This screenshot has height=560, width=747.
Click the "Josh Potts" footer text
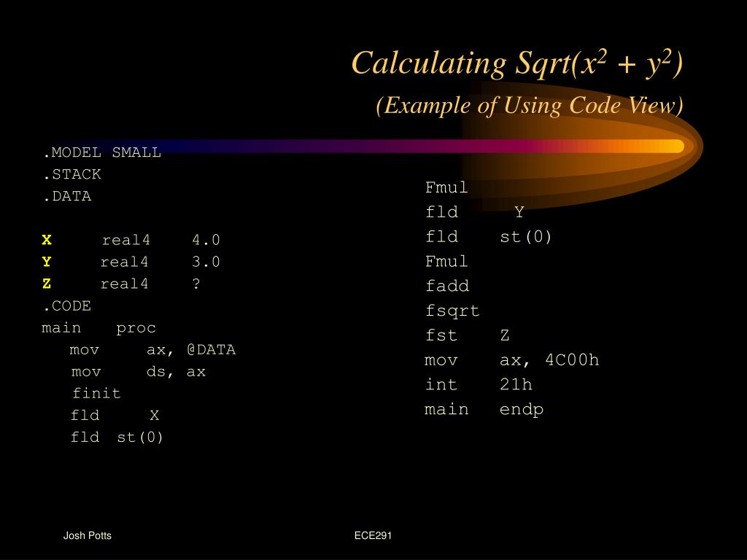pyautogui.click(x=88, y=535)
